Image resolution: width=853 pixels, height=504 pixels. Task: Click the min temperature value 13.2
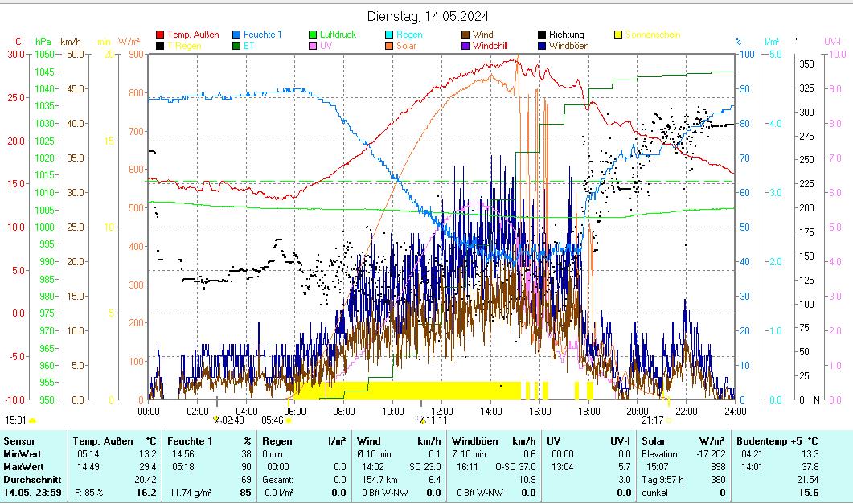pos(147,454)
